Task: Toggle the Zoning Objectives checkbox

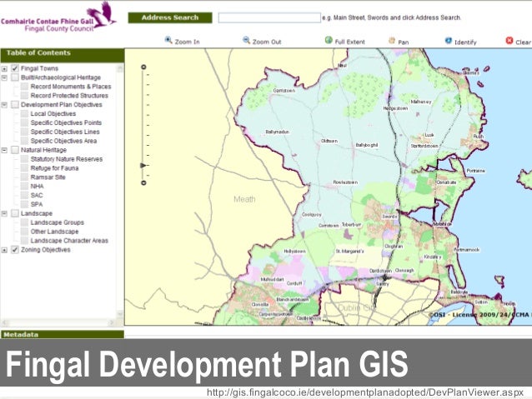Action: 14,250
